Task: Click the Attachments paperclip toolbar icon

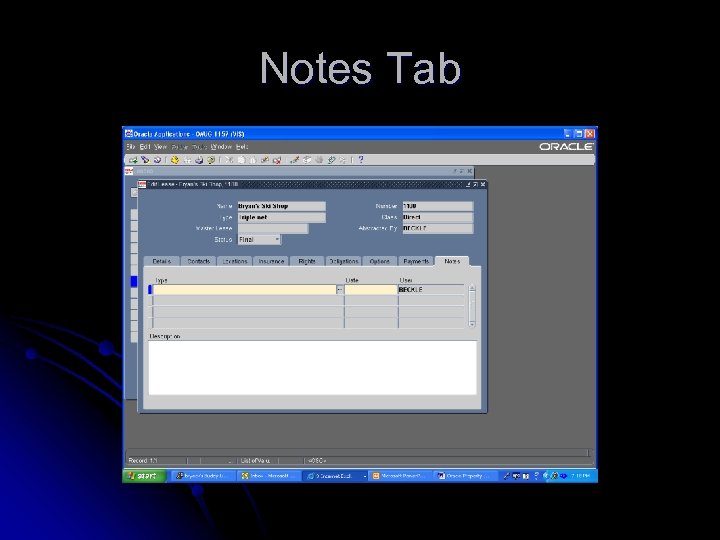Action: (x=331, y=160)
